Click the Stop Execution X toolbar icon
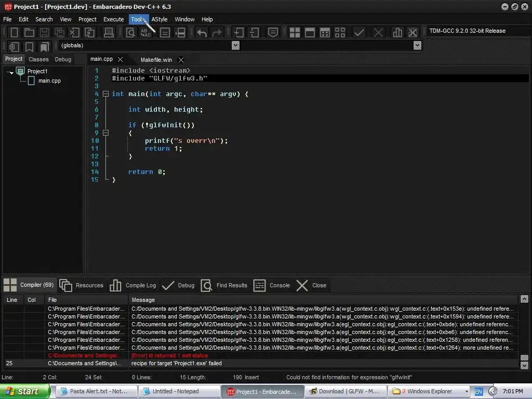The width and height of the screenshot is (532, 399). click(x=378, y=33)
